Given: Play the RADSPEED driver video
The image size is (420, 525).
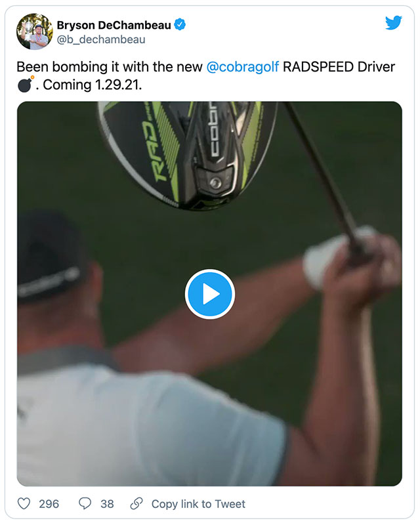Looking at the screenshot, I should pos(210,294).
